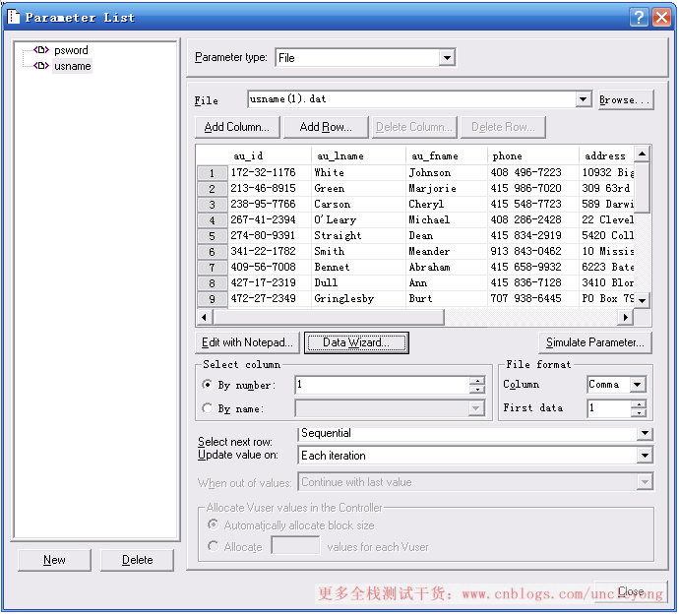Open the Select next row dropdown

tap(645, 433)
